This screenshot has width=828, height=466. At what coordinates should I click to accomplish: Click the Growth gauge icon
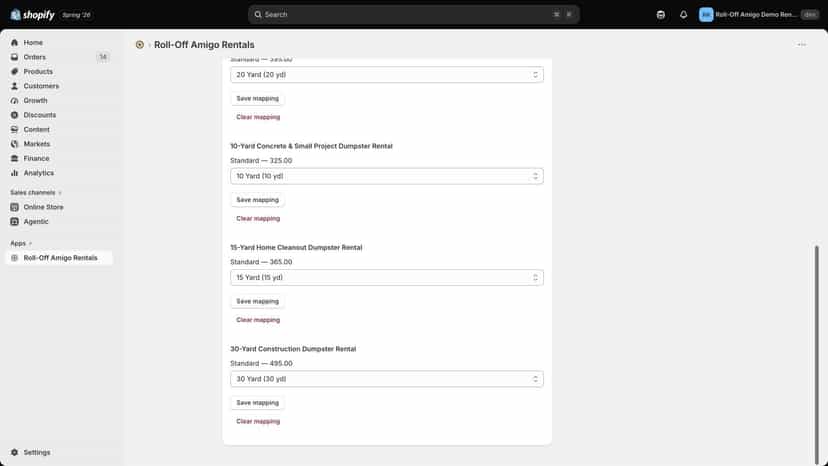coord(14,100)
